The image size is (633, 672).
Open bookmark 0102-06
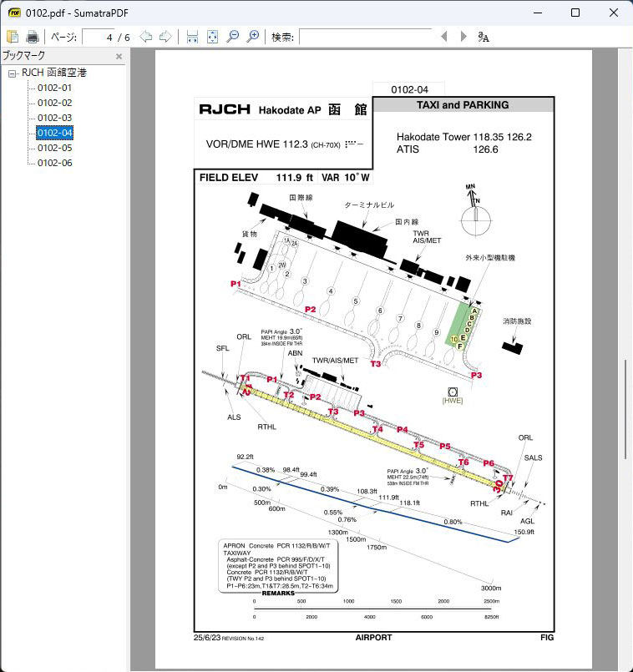click(54, 163)
